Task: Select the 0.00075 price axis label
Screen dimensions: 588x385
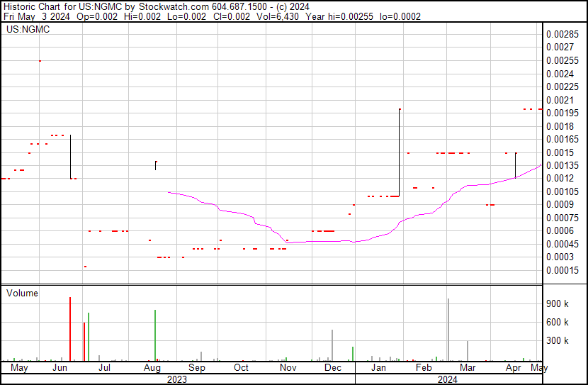Action: 562,218
